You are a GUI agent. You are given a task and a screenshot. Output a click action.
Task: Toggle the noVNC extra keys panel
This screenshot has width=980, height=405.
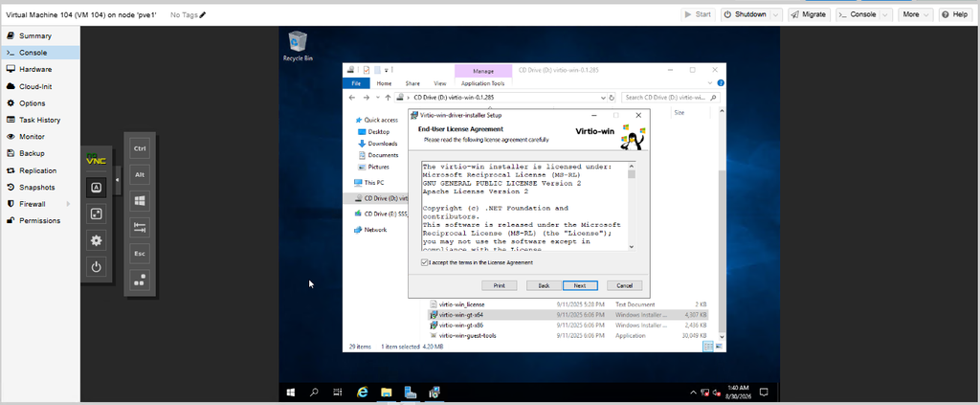96,187
